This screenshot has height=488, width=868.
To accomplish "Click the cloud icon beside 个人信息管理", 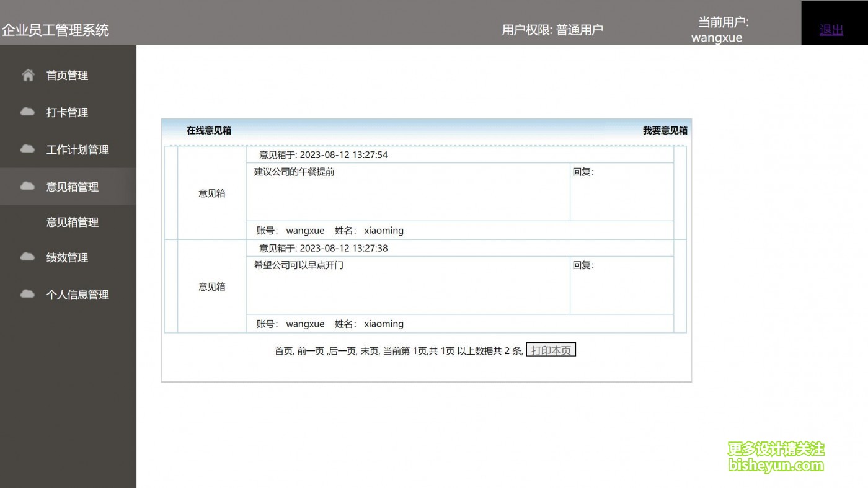I will (28, 295).
